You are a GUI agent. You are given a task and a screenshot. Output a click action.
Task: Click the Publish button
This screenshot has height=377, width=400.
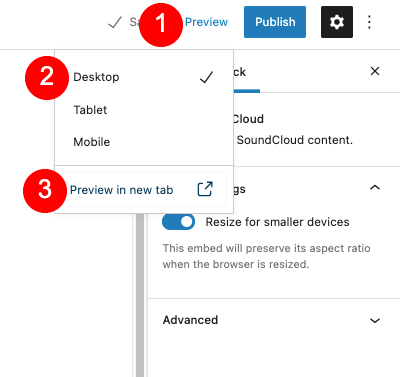point(275,22)
